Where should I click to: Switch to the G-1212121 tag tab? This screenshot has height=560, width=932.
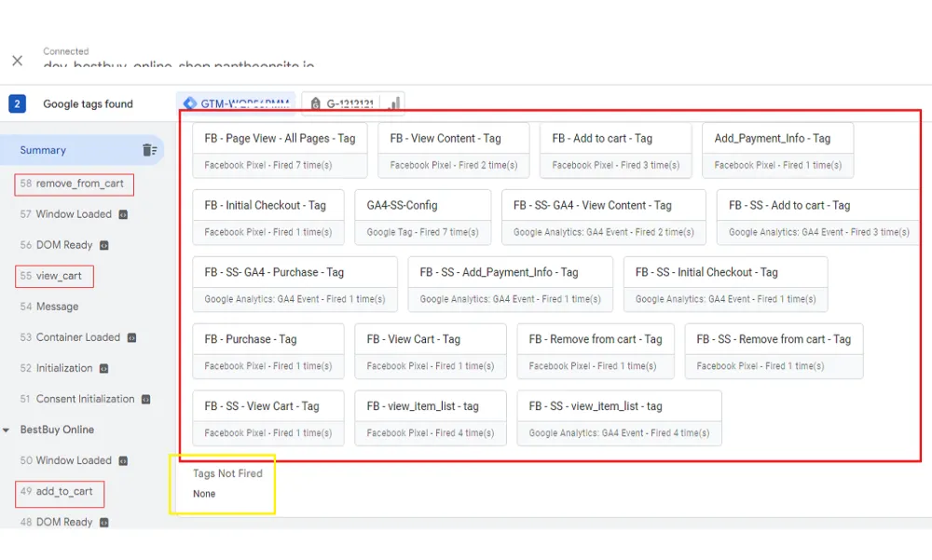pos(353,103)
